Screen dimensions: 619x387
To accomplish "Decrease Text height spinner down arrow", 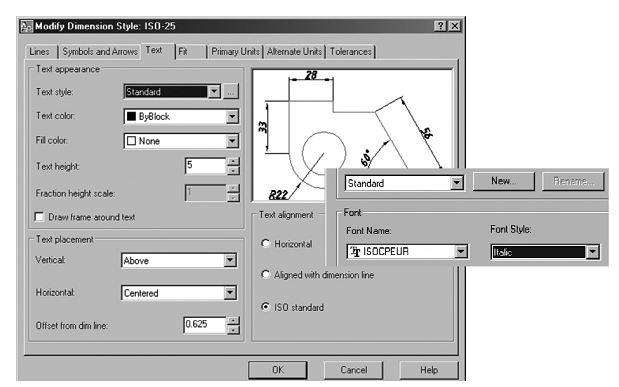I will [233, 170].
